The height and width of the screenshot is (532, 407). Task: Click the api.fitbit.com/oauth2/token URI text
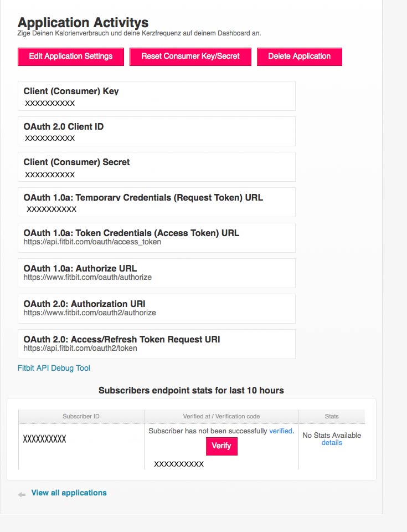point(80,349)
